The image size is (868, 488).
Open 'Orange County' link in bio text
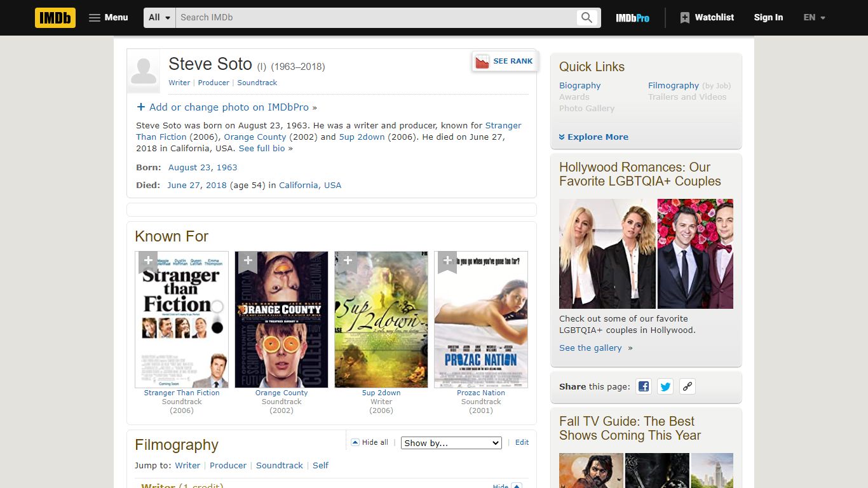point(255,137)
